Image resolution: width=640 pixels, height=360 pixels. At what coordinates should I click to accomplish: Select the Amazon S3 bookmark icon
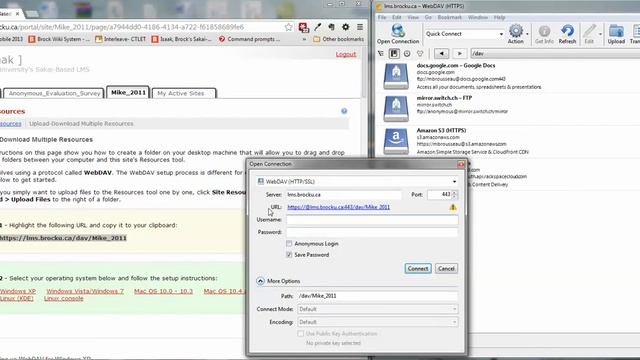click(396, 141)
